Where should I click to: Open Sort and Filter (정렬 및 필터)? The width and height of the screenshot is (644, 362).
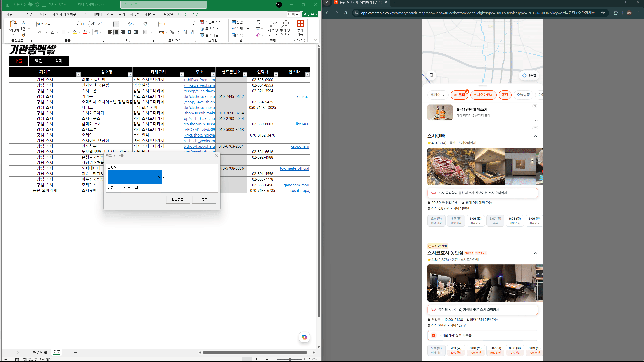point(273,28)
